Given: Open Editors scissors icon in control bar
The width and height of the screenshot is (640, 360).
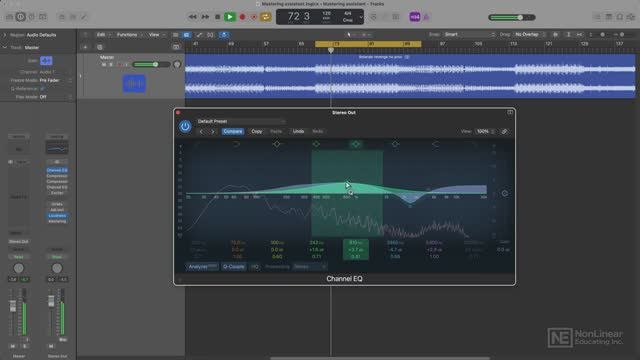Looking at the screenshot, I should click(x=84, y=17).
